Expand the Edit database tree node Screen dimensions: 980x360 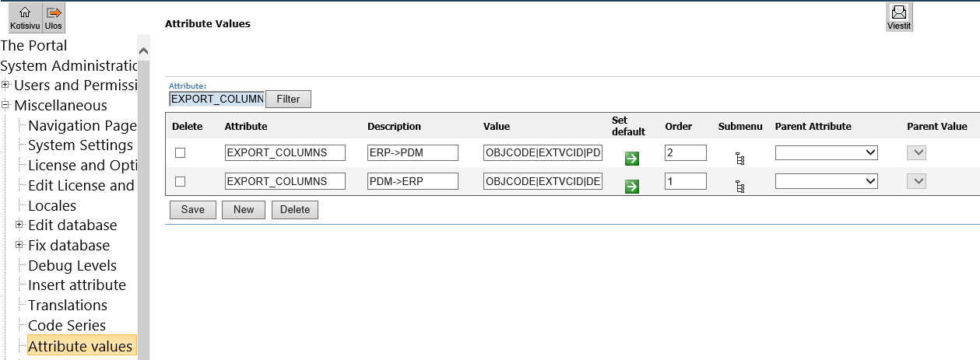tap(19, 225)
